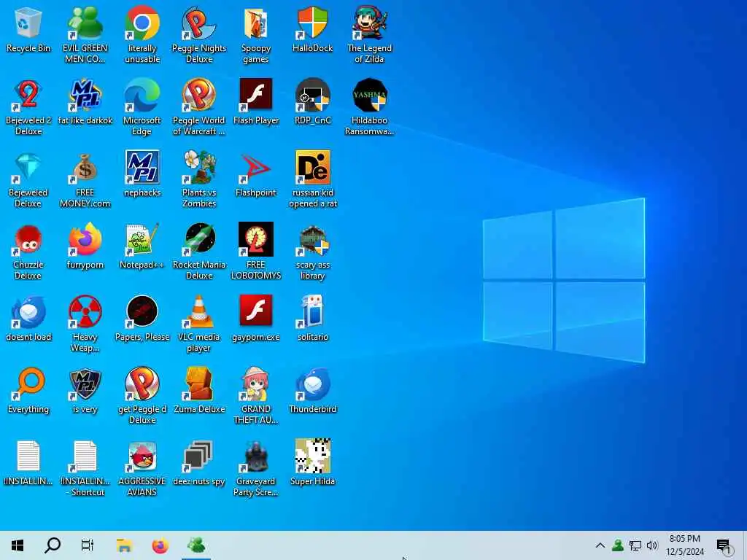This screenshot has width=747, height=560.
Task: Select the HalloDock shortcut
Action: click(x=312, y=30)
